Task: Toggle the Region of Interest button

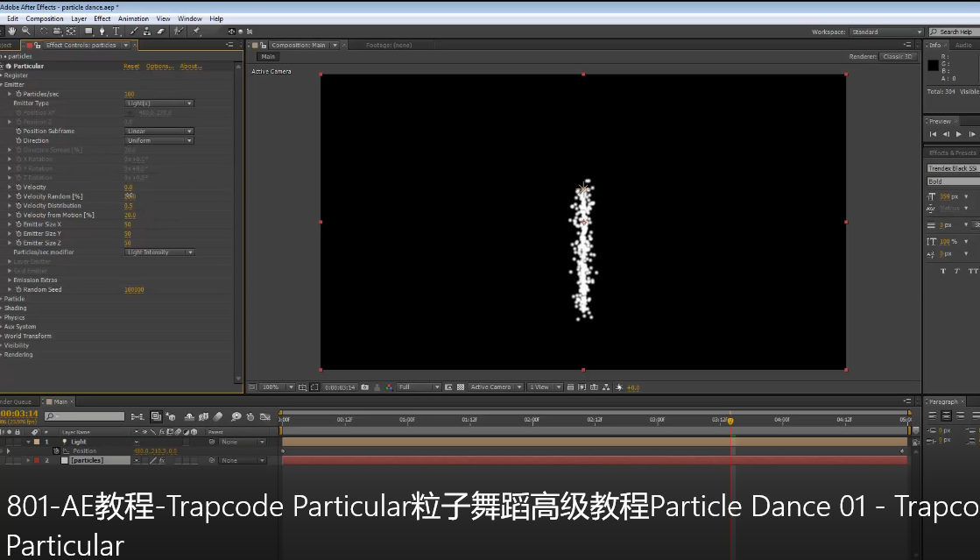Action: tap(448, 387)
